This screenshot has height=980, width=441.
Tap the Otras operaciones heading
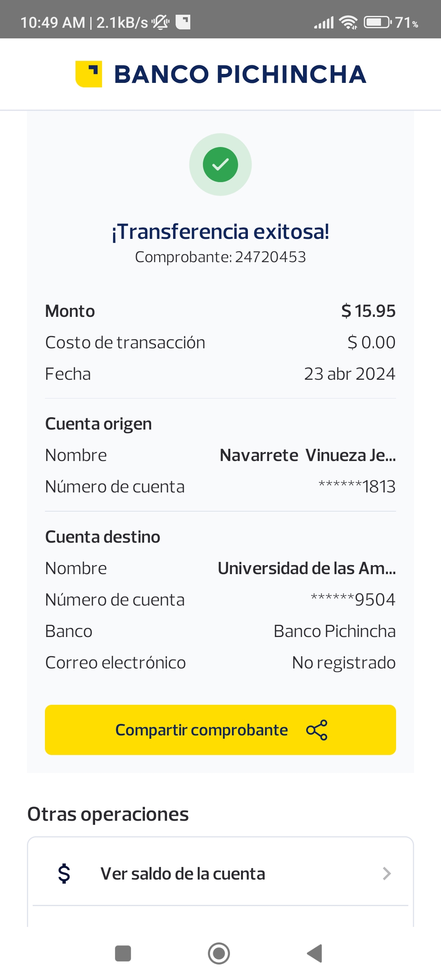click(108, 814)
